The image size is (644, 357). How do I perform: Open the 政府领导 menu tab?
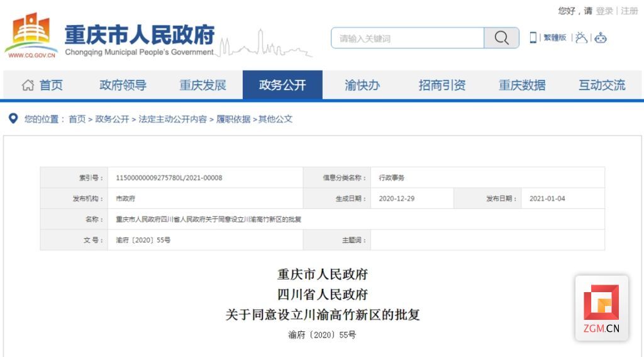click(x=123, y=85)
